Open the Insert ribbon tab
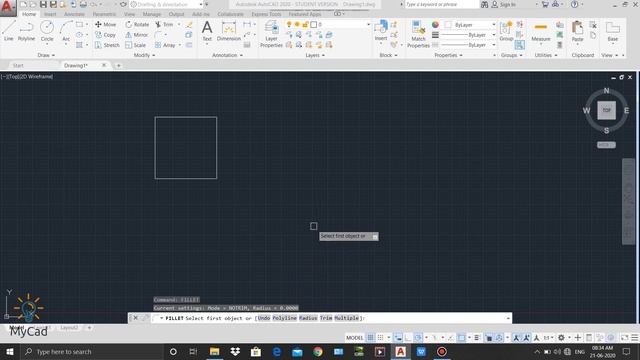Image resolution: width=640 pixels, height=360 pixels. (x=50, y=14)
